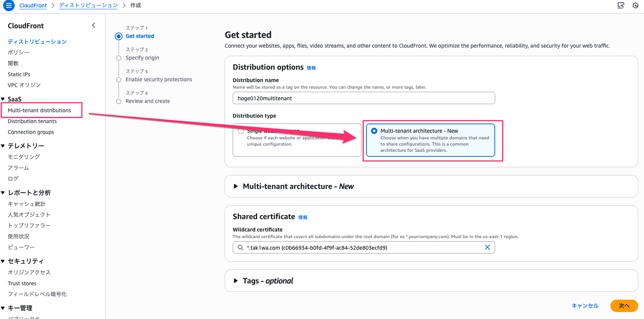The image size is (644, 319).
Task: Clear the wildcard certificate selection
Action: (x=487, y=247)
